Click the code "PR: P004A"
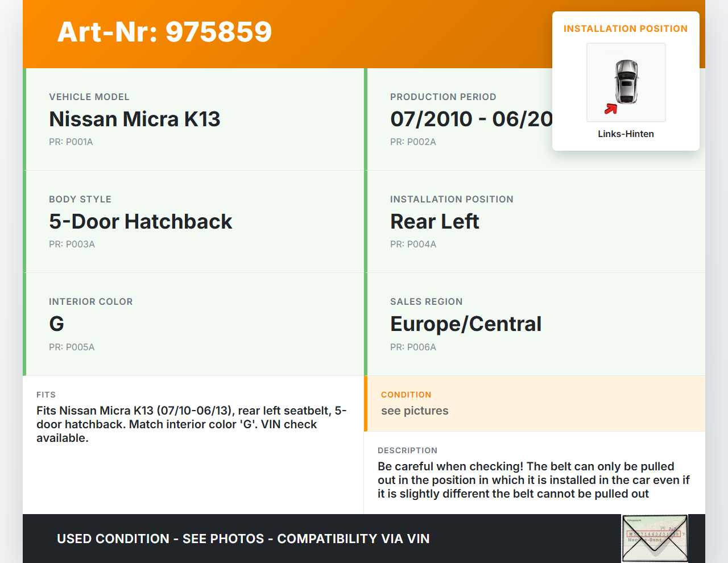Image resolution: width=728 pixels, height=563 pixels. (413, 244)
